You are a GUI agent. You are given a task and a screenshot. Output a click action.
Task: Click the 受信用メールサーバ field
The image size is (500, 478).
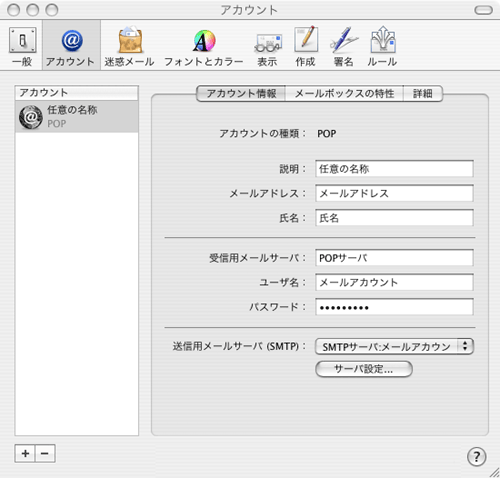pos(394,258)
